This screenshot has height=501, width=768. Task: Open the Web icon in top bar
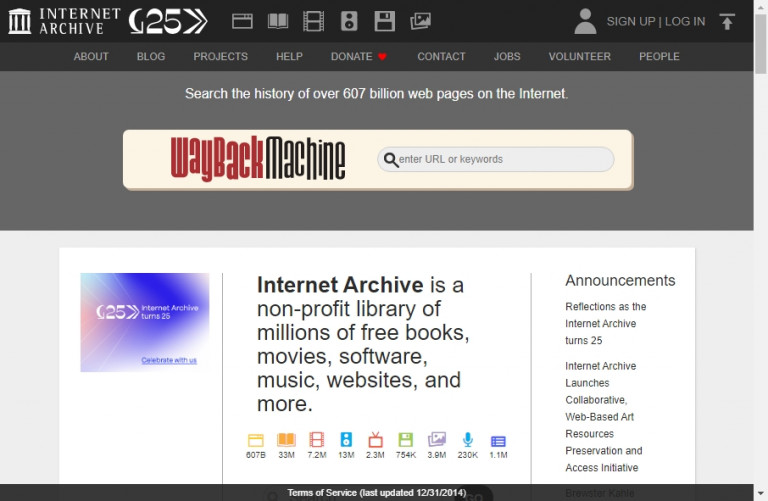pyautogui.click(x=242, y=22)
